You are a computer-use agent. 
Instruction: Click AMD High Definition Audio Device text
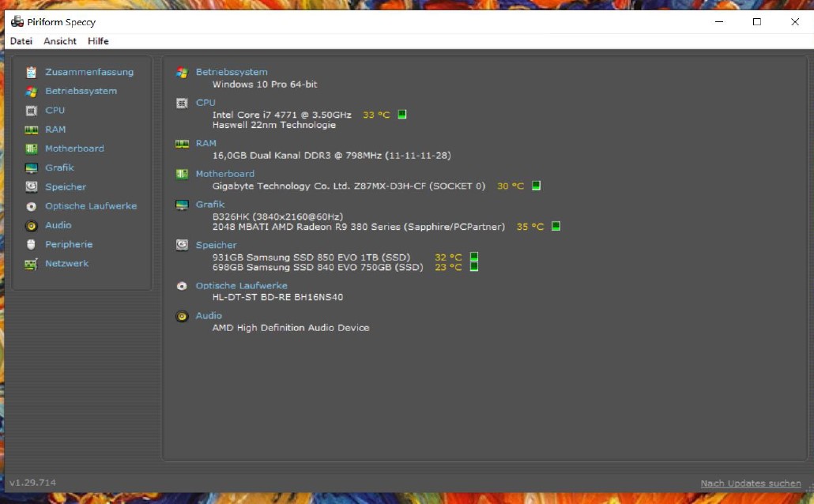pos(291,328)
